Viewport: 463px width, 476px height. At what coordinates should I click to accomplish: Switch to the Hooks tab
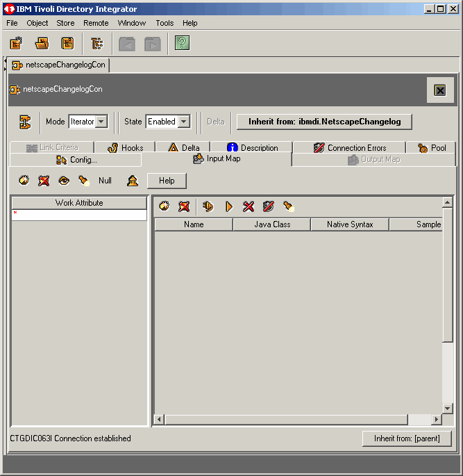126,148
